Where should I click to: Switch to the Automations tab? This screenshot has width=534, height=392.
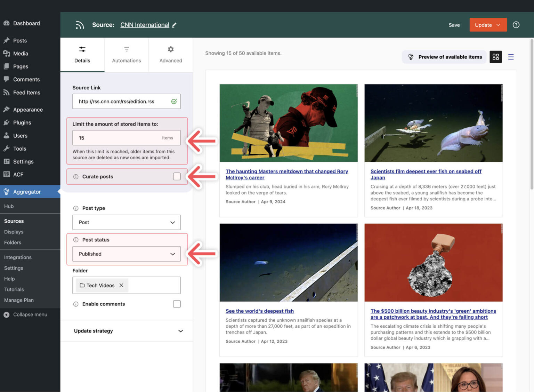tap(127, 55)
